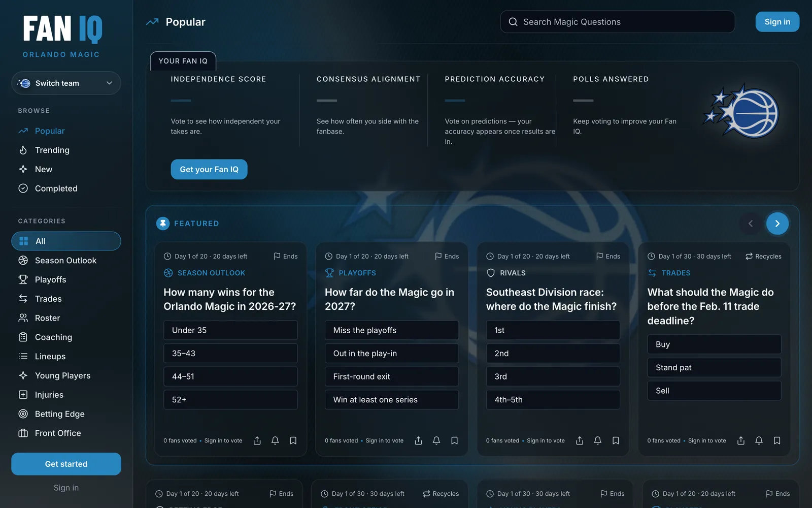Choose '1st' in Southeast Division poll
This screenshot has height=508, width=812.
pos(553,330)
